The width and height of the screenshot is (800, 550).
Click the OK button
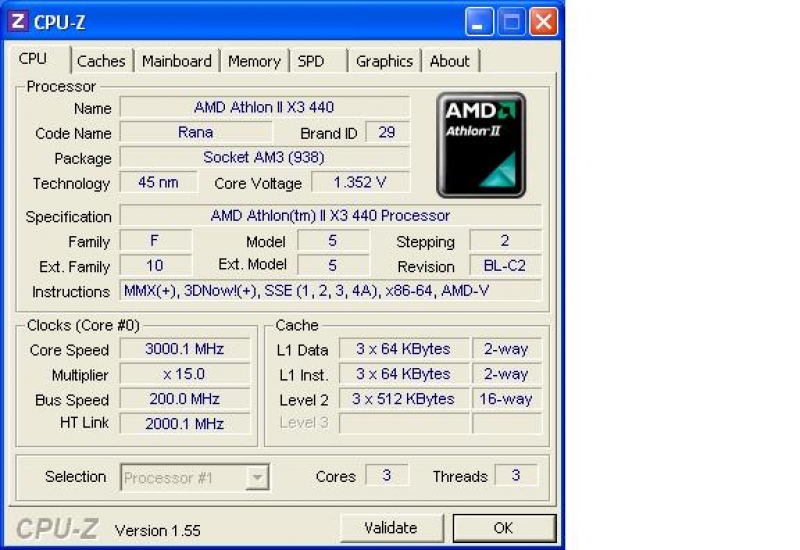pos(504,528)
